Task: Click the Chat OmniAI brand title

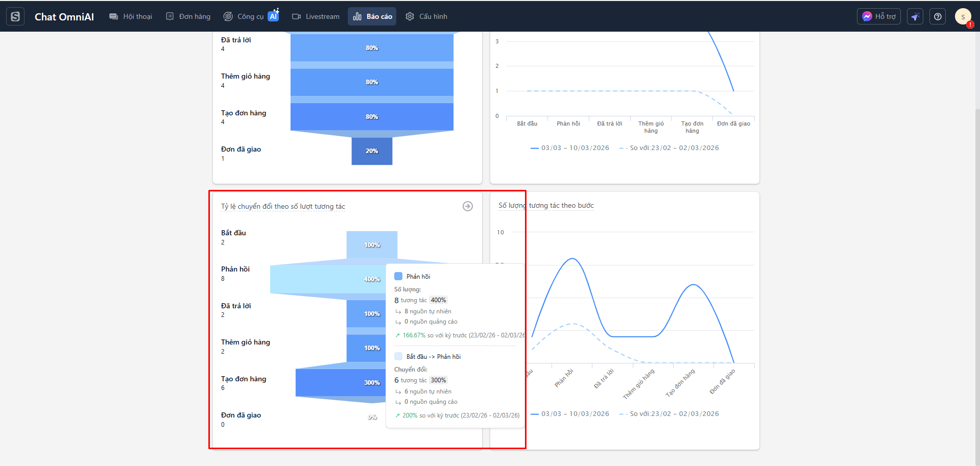Action: point(64,17)
